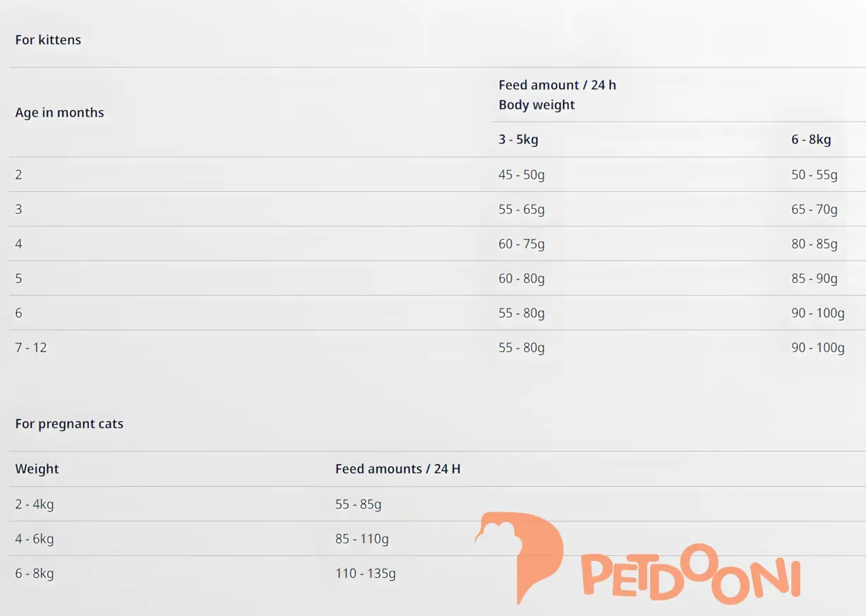
Task: Click the "45 - 50g" feed cell
Action: tap(522, 175)
